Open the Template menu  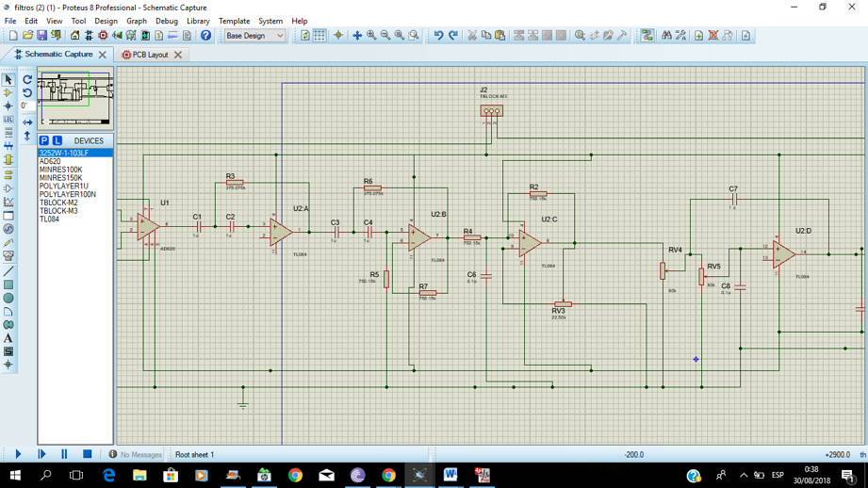click(x=234, y=21)
